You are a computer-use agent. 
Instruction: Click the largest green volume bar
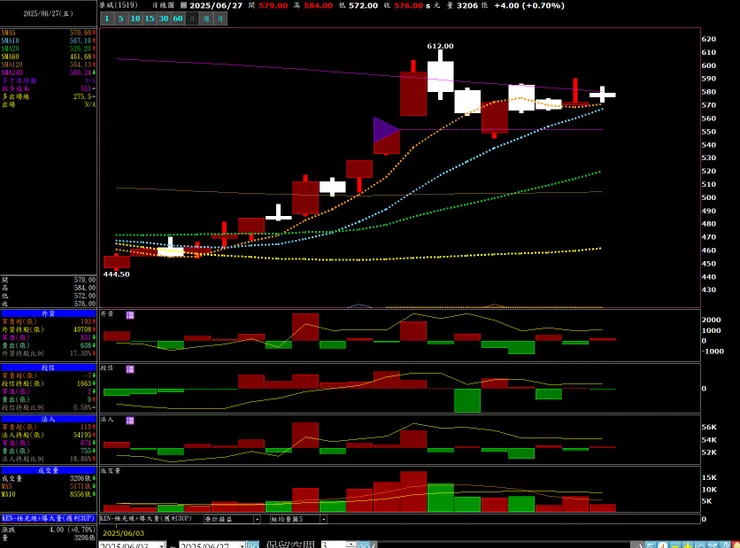[x=441, y=498]
